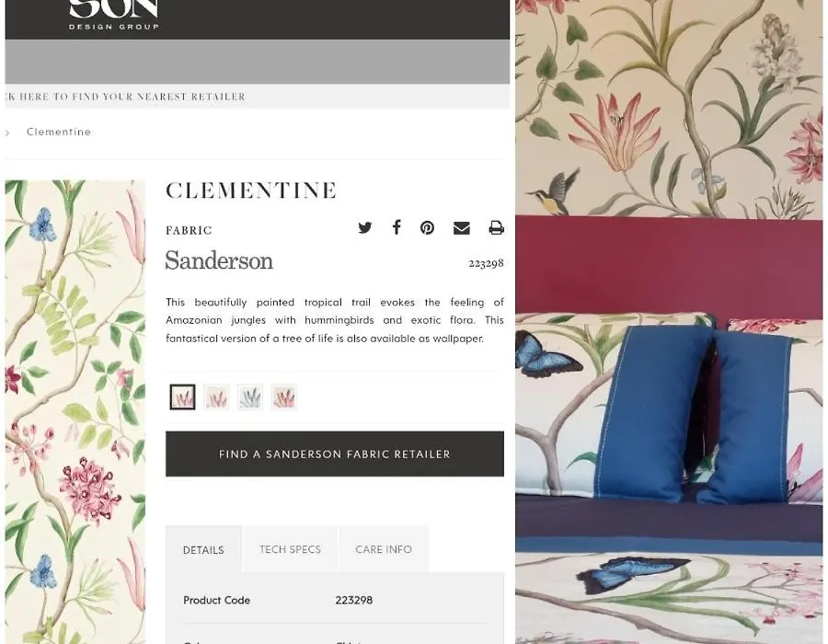
Task: Email this product via envelope icon
Action: (x=462, y=227)
